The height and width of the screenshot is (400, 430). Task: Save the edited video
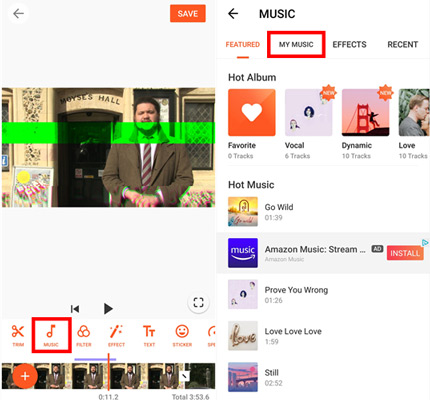pos(188,14)
